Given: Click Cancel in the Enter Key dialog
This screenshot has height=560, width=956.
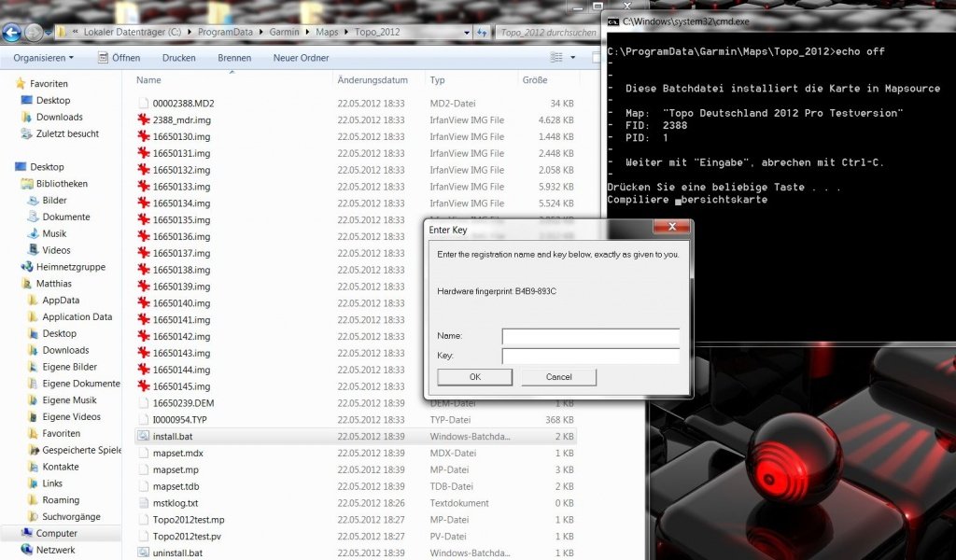Looking at the screenshot, I should 558,377.
